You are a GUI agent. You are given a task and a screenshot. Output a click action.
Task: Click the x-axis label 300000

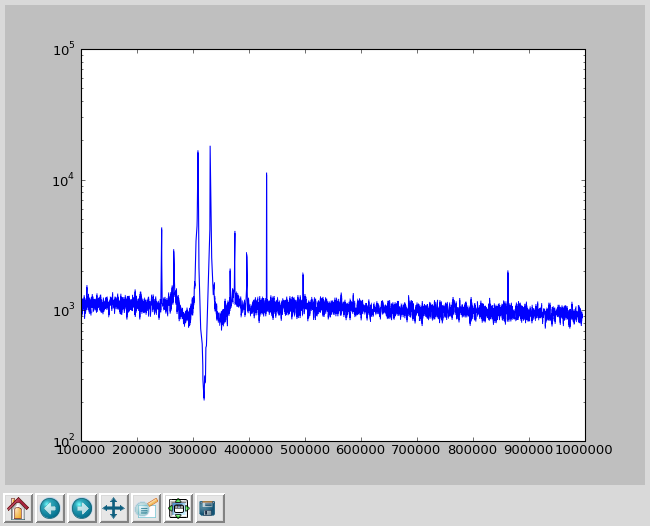coord(193,450)
